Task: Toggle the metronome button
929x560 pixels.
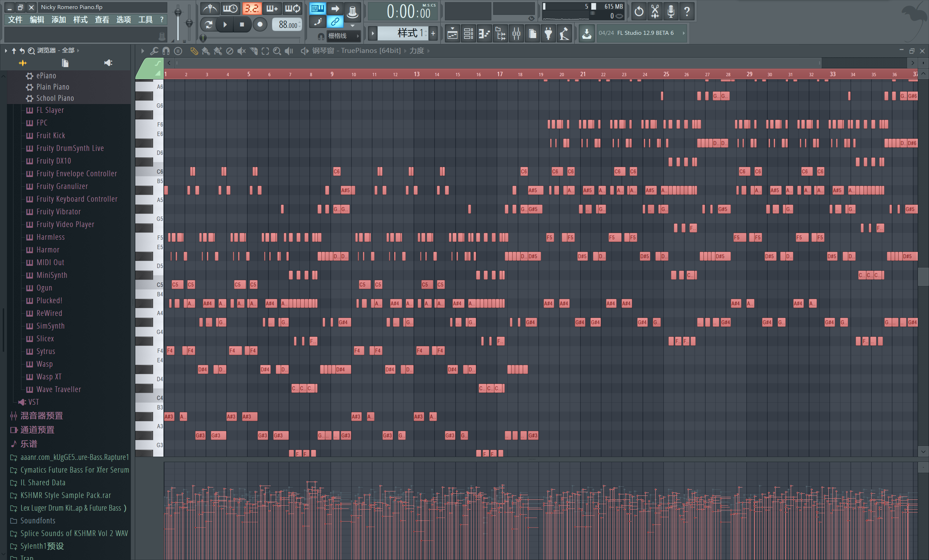Action: pyautogui.click(x=210, y=8)
